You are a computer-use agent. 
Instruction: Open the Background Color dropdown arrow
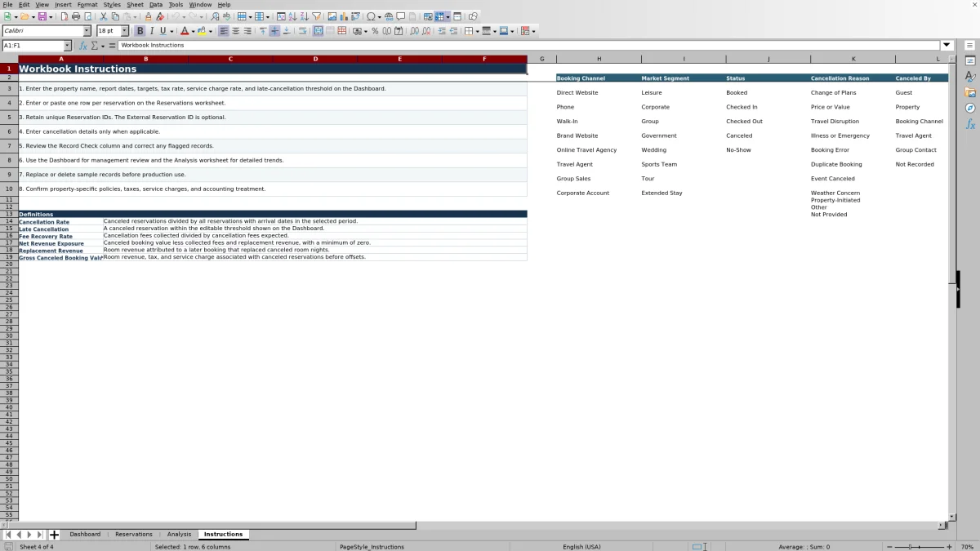[211, 31]
